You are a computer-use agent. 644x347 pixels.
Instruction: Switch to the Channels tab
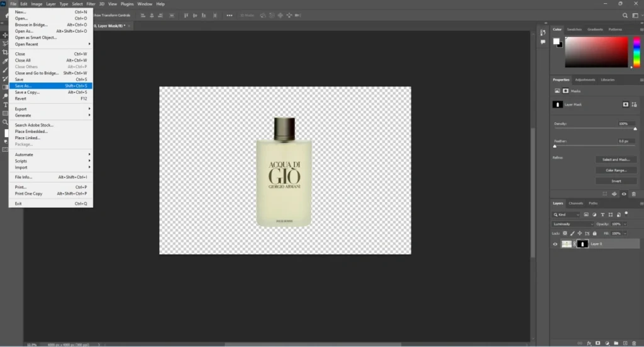576,203
